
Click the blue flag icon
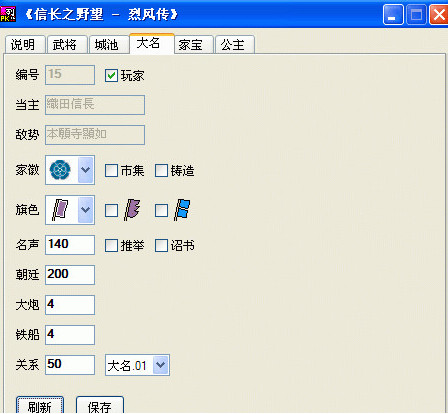click(x=182, y=210)
